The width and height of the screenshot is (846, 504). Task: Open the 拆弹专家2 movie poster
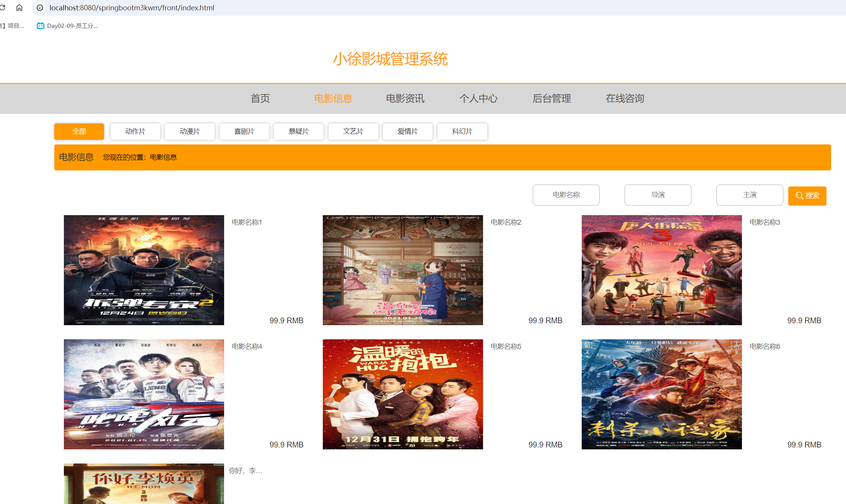[144, 270]
